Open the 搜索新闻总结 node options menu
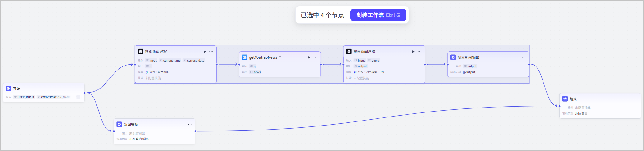Viewport: 644px width, 151px height. pyautogui.click(x=420, y=52)
